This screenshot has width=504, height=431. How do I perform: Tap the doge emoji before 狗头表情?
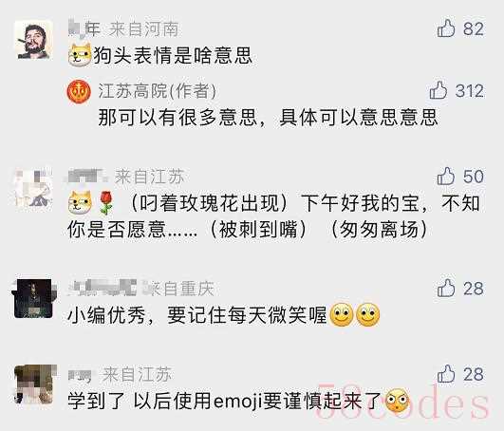tap(80, 55)
